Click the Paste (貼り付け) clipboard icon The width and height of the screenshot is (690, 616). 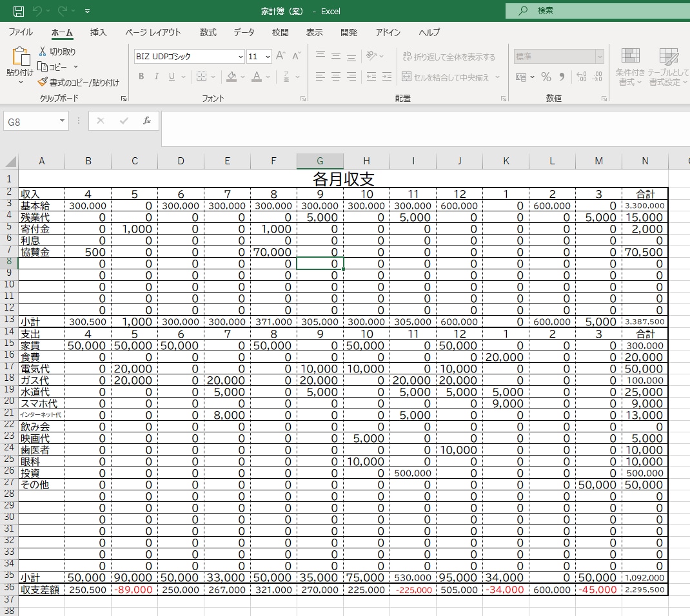(x=20, y=56)
